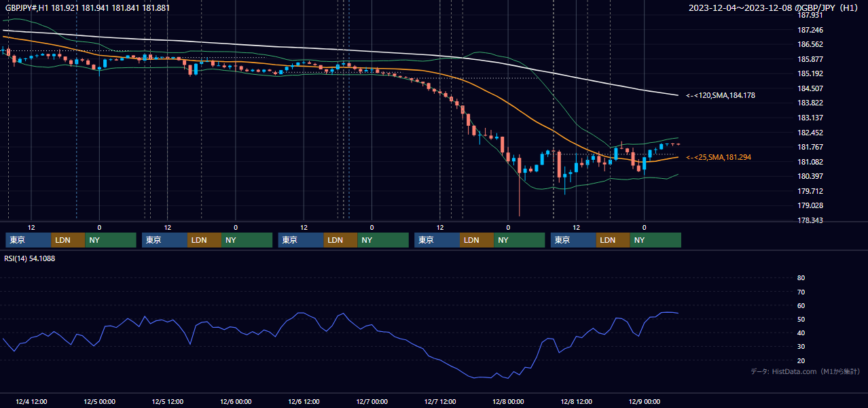Screen dimensions: 868x408
Task: Click the 183.137 price axis label
Action: click(810, 118)
